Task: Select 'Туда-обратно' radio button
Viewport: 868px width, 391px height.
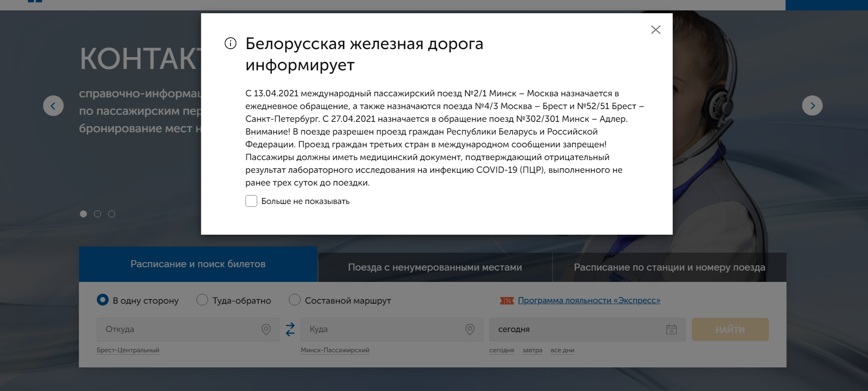Action: [x=202, y=300]
